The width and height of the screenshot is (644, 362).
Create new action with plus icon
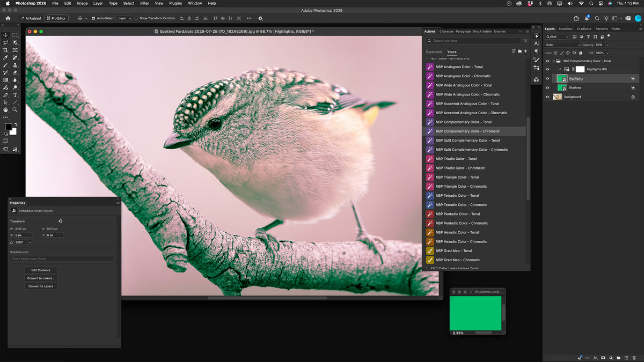pyautogui.click(x=525, y=51)
